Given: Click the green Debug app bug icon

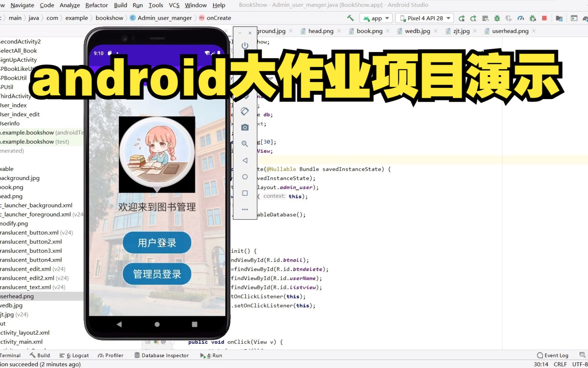Looking at the screenshot, I should [x=497, y=18].
